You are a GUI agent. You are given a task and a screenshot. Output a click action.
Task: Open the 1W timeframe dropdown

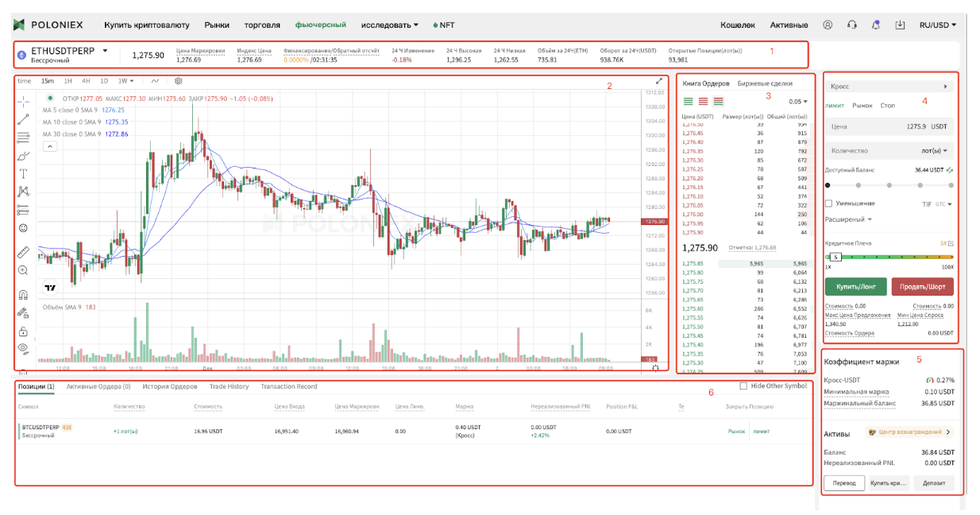click(126, 81)
